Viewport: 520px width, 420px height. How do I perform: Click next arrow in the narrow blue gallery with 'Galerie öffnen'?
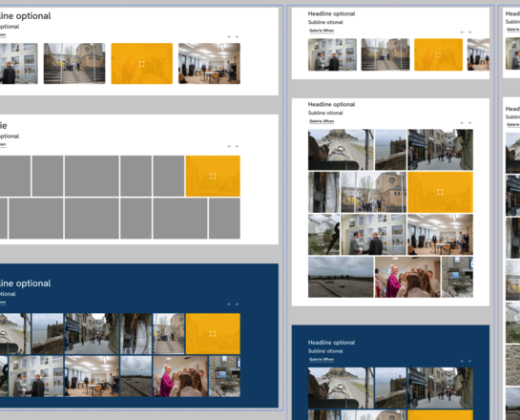(x=469, y=361)
